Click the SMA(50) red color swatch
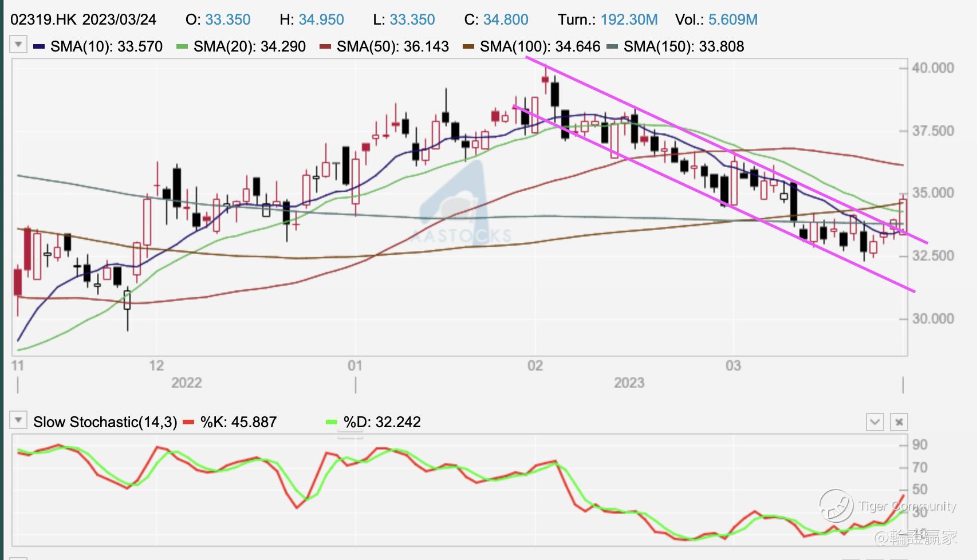Viewport: 977px width, 560px height. pos(325,46)
